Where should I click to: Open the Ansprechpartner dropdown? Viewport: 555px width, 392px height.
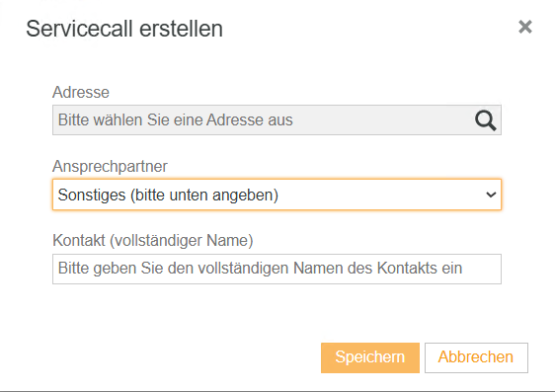click(277, 195)
